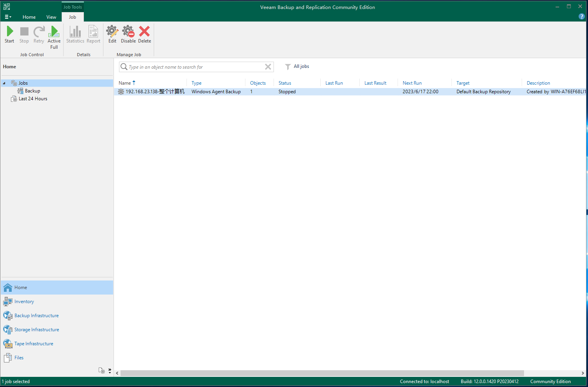This screenshot has width=588, height=387.
Task: Select Backup under Jobs
Action: click(x=32, y=91)
